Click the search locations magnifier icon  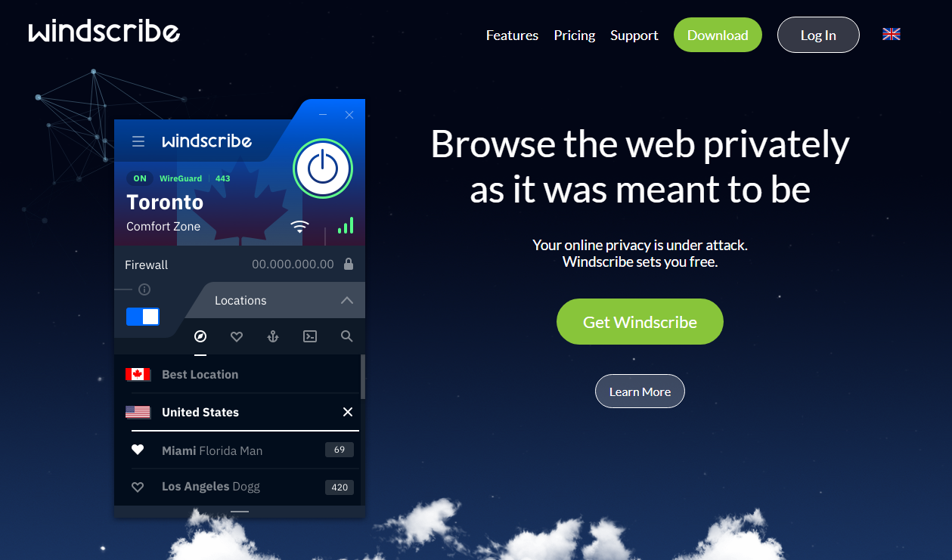tap(346, 336)
